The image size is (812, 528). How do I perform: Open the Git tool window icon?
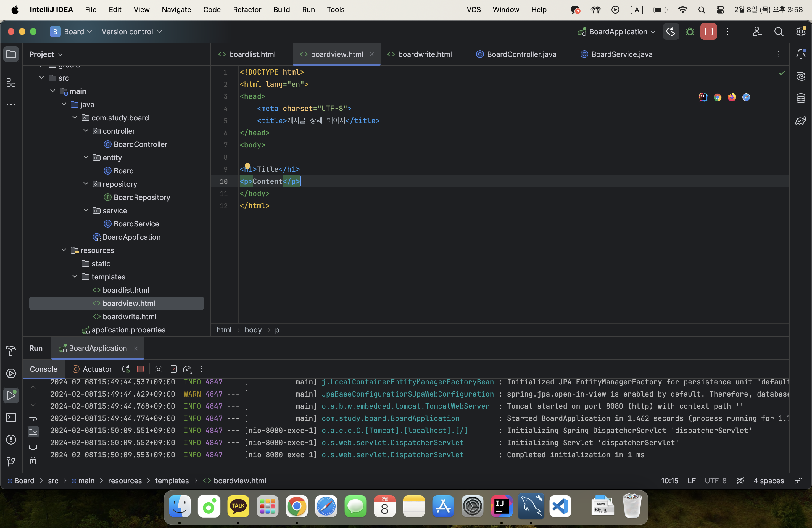[x=11, y=461]
